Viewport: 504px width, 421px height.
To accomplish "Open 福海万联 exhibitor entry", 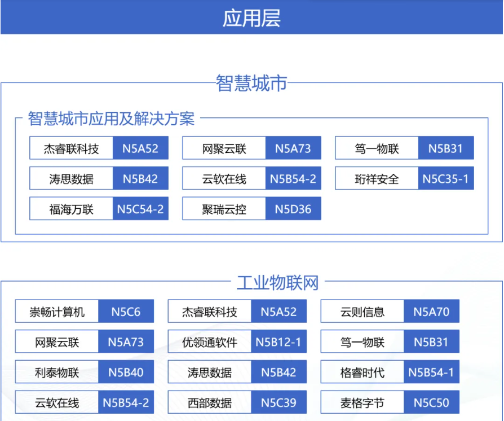I will (71, 209).
